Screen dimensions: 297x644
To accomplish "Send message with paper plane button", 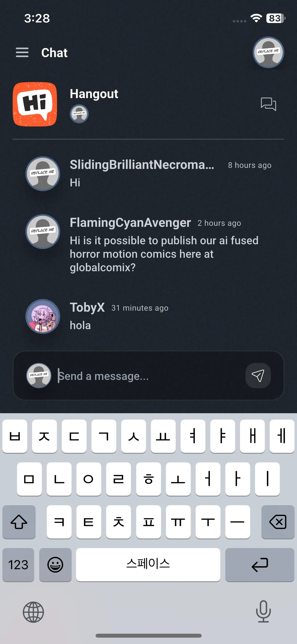I will 258,375.
